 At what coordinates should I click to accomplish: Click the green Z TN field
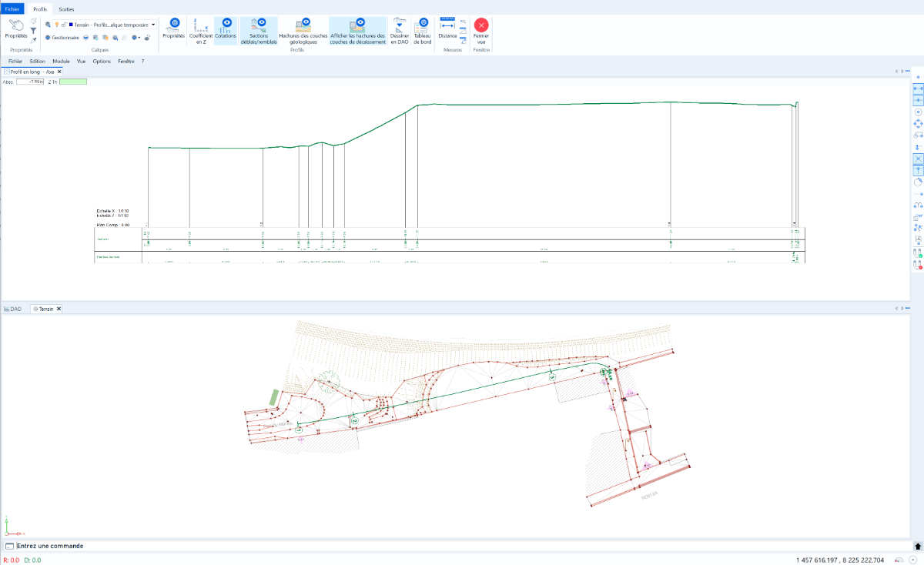(x=73, y=81)
